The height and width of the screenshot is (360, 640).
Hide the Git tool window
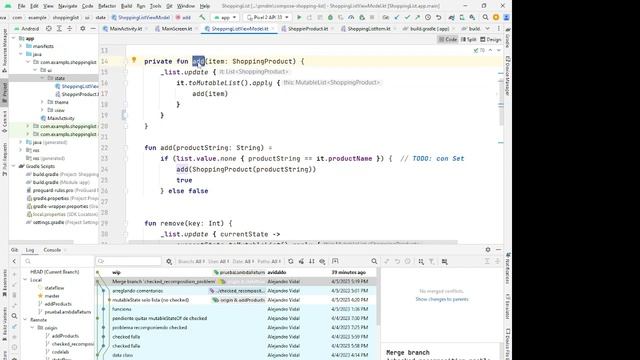[498, 249]
